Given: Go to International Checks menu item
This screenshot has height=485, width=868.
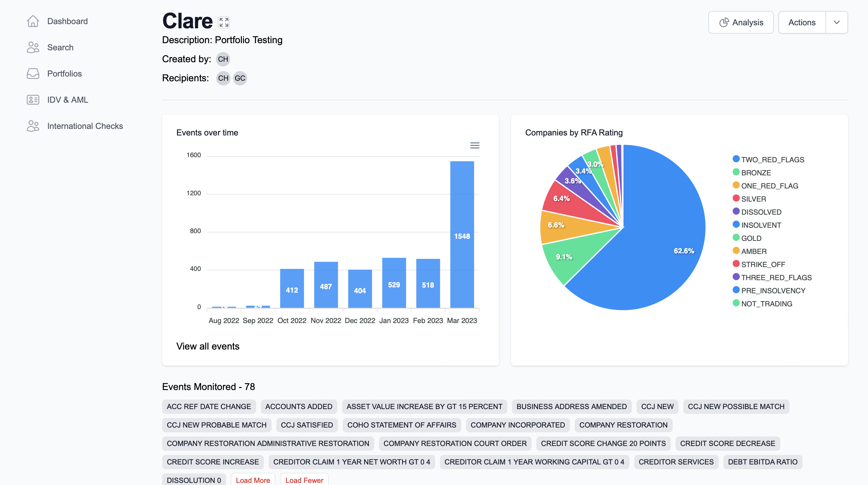Looking at the screenshot, I should click(85, 126).
